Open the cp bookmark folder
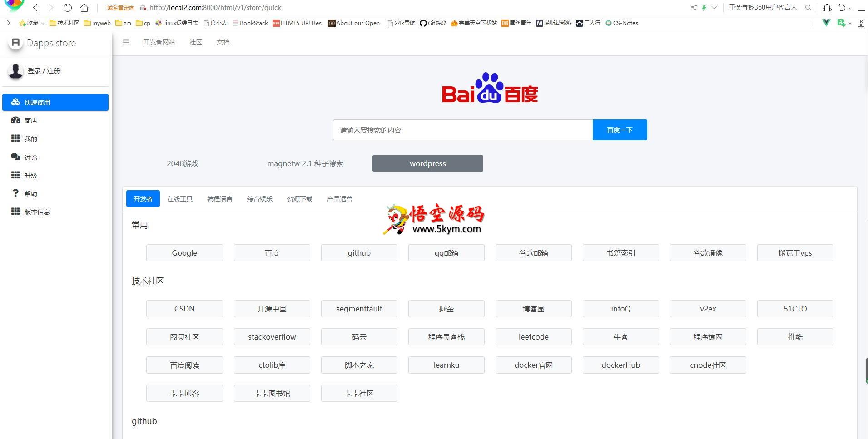Image resolution: width=868 pixels, height=439 pixels. pos(143,23)
